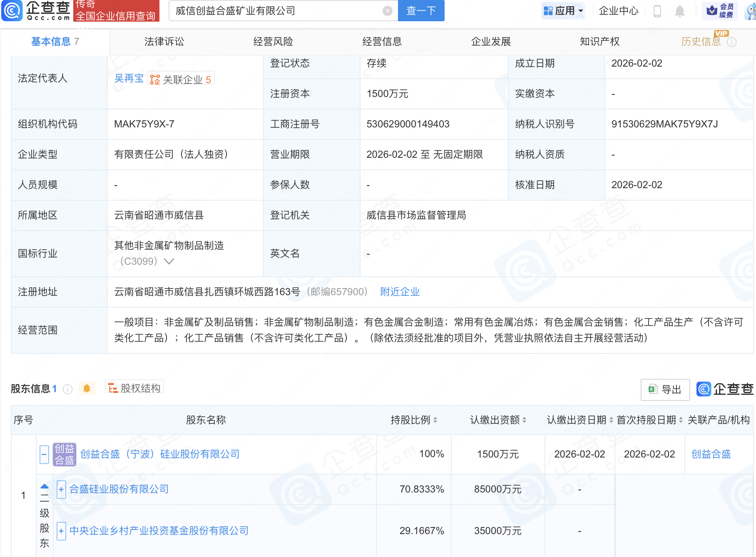Open the mobile phone app icon
756x557 pixels.
pyautogui.click(x=657, y=11)
